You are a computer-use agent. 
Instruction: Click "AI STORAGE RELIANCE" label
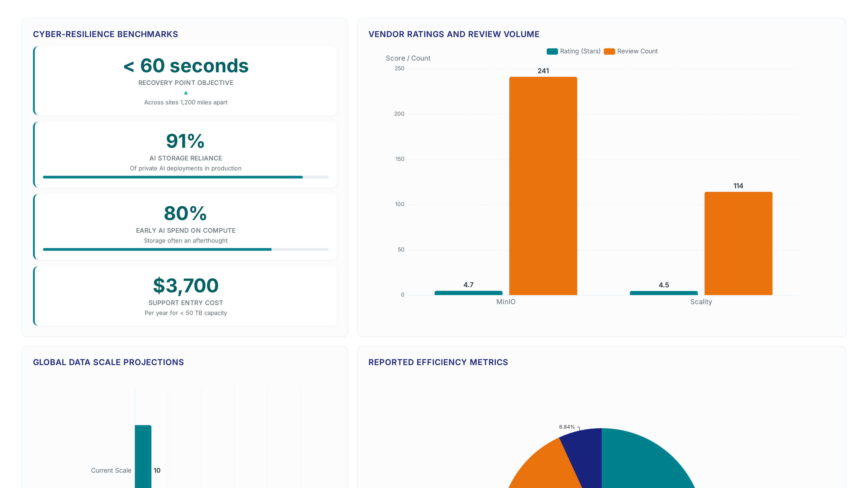[x=186, y=158]
